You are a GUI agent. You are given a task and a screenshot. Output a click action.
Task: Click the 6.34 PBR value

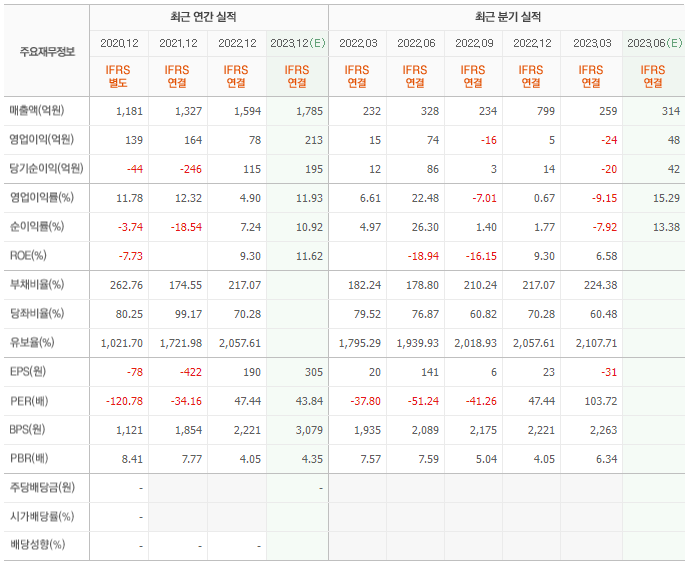(606, 459)
